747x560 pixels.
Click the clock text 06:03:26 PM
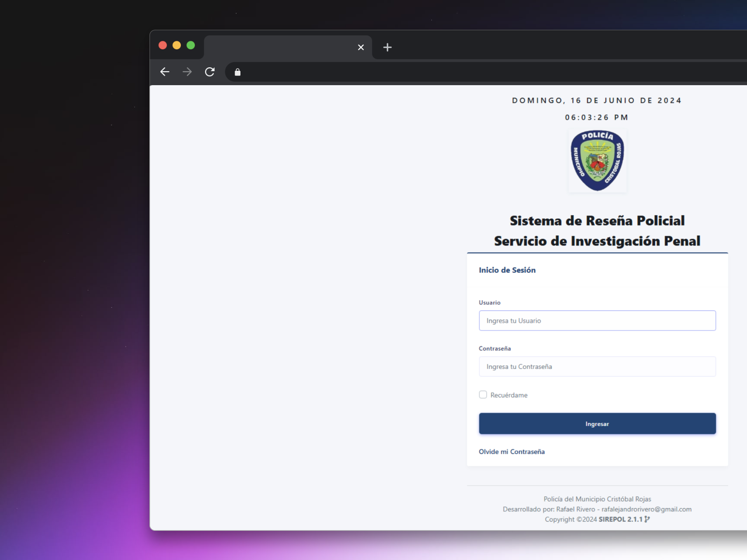597,117
